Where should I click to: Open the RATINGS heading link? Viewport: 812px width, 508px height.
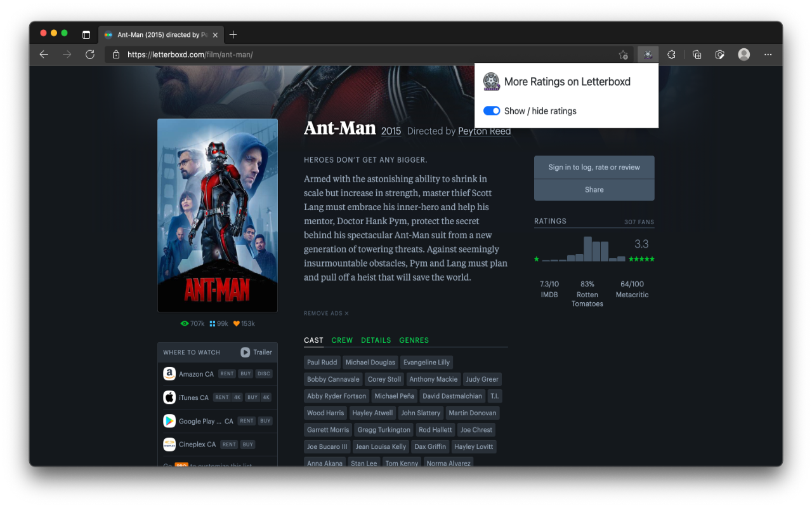coord(550,221)
